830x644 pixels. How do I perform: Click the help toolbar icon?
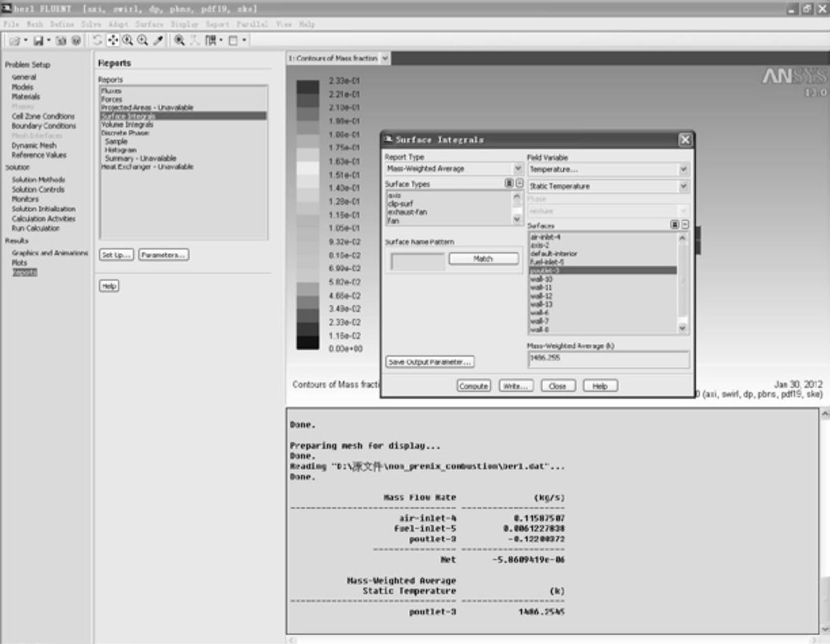pyautogui.click(x=76, y=40)
